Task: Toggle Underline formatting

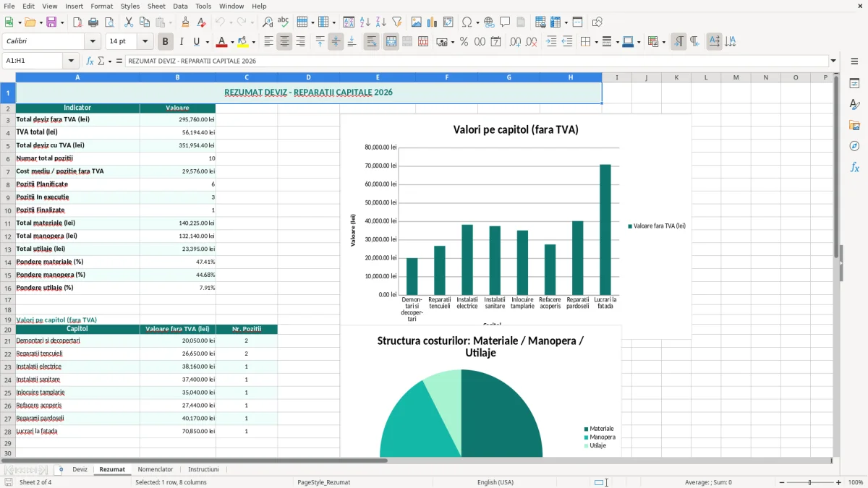Action: coord(196,42)
